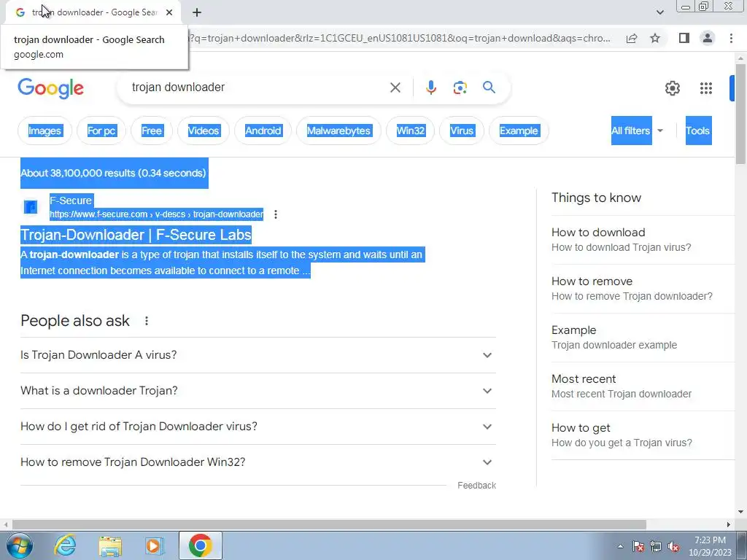Select the Win32 filter chip
Viewport: 747px width, 560px height.
tap(410, 131)
